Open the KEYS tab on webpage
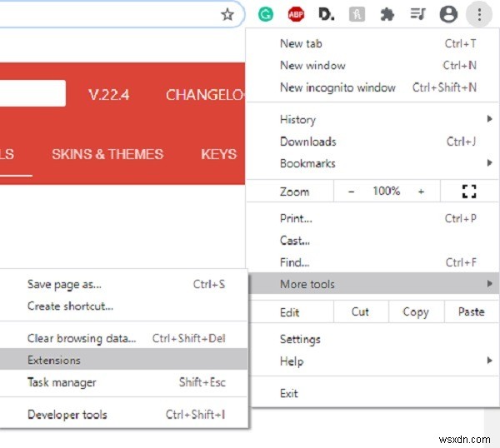The height and width of the screenshot is (448, 500). click(x=218, y=154)
